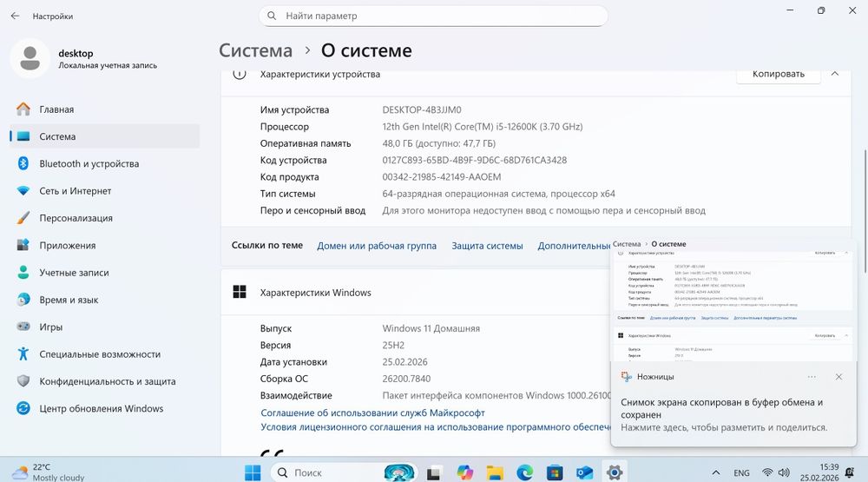Open Условия лицензионного соглашения link
868x482 pixels.
(x=436, y=427)
